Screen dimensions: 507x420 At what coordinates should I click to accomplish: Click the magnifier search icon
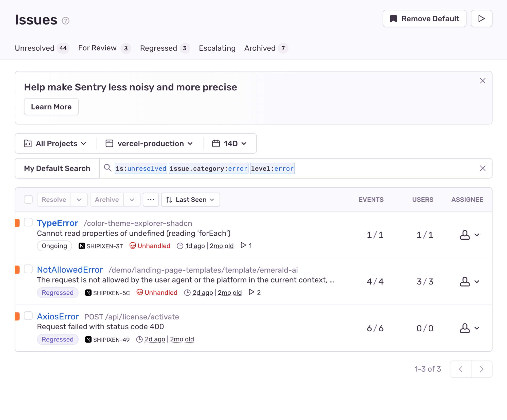107,168
